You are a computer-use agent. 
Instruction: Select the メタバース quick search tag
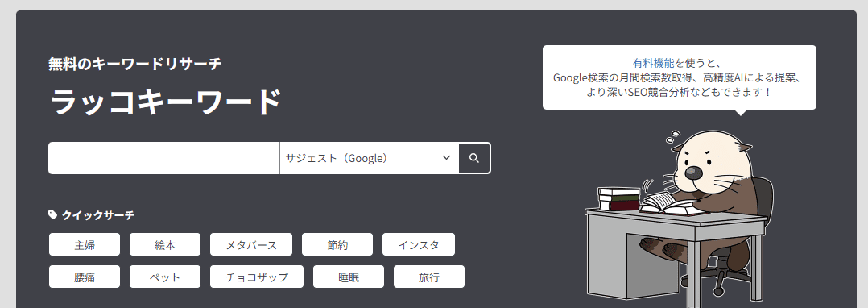click(x=251, y=244)
